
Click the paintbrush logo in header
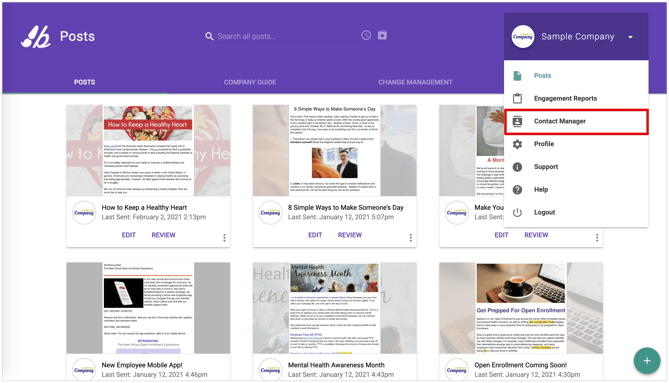(x=36, y=37)
